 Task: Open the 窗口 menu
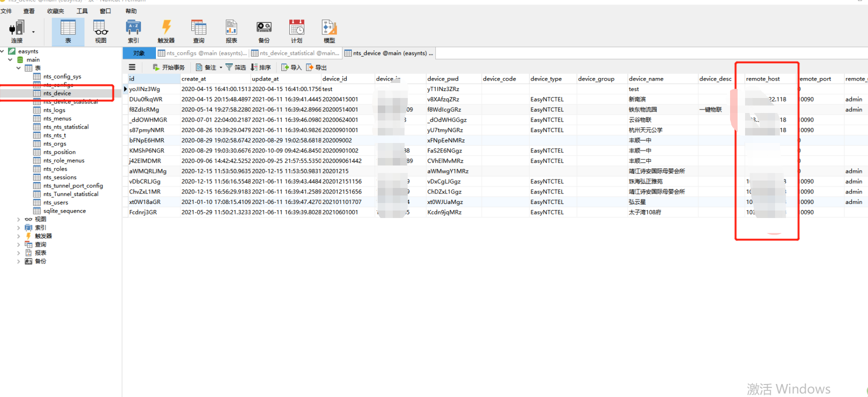[x=105, y=11]
